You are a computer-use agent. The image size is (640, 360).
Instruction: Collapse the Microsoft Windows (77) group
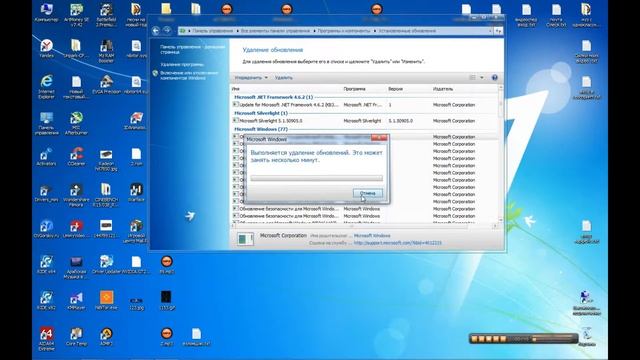[261, 129]
